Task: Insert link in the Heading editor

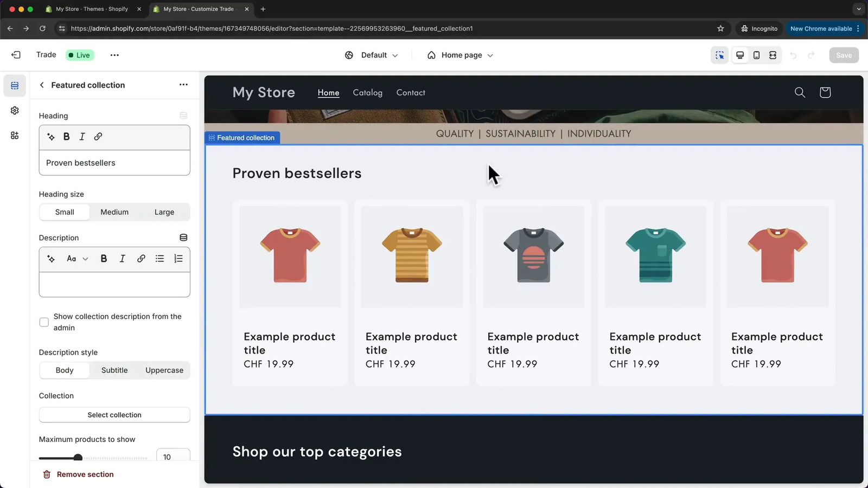Action: click(98, 137)
